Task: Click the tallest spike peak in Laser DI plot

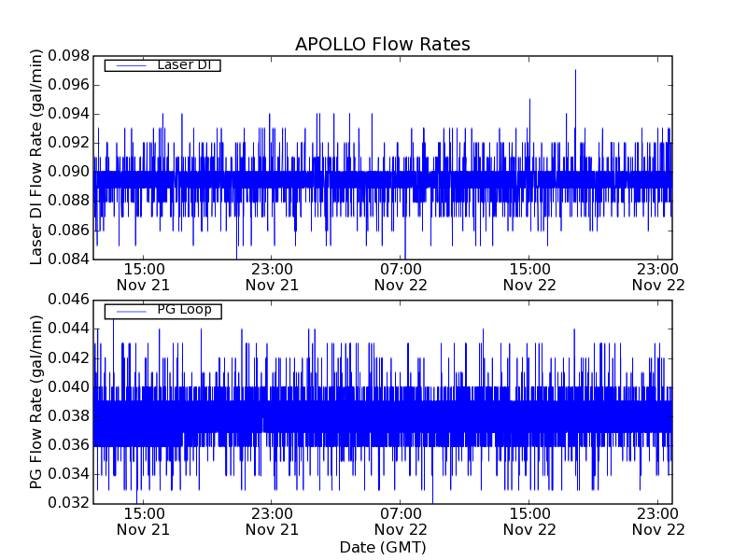Action: [575, 70]
